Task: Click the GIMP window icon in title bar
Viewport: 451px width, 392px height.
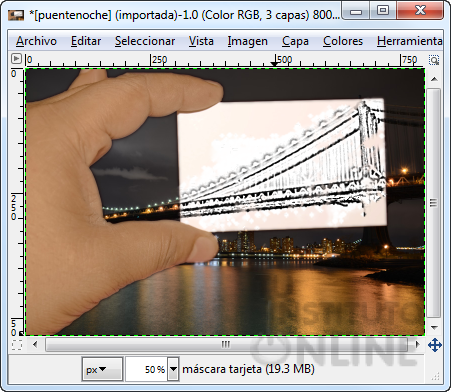Action: tap(16, 15)
